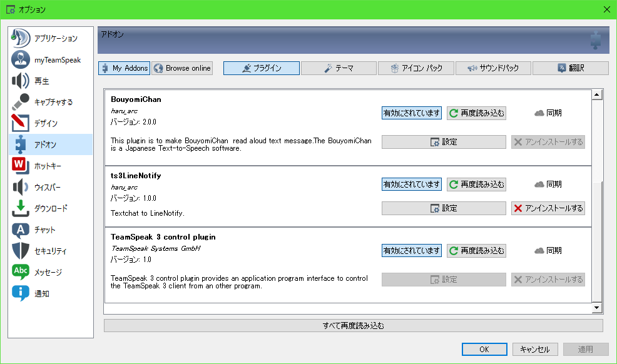The image size is (617, 364).
Task: Close the オプション dialog window
Action: pyautogui.click(x=607, y=9)
